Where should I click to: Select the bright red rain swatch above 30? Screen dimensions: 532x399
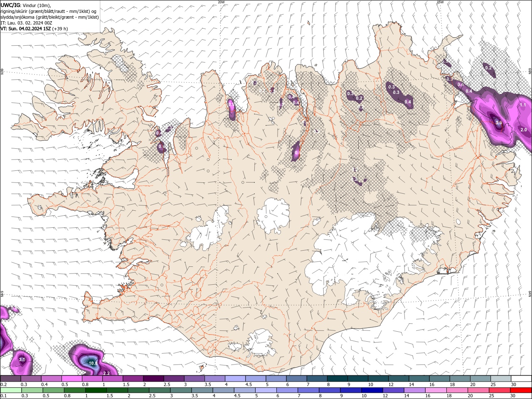(x=521, y=390)
